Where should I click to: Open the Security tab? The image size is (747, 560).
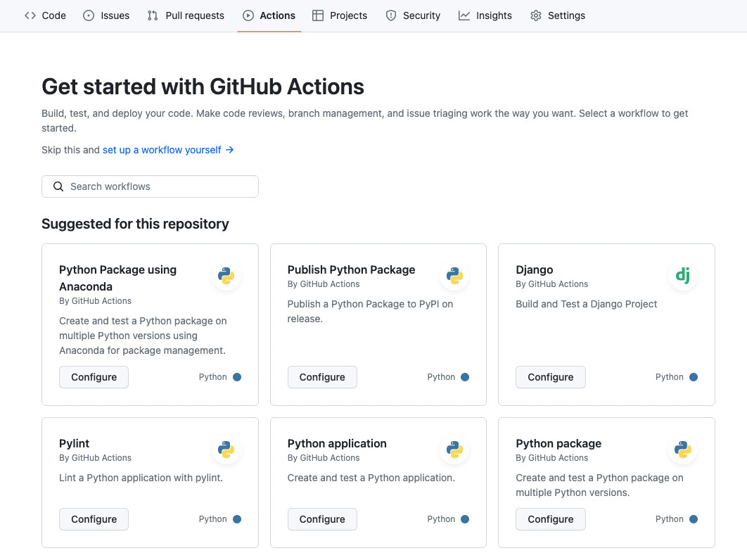pyautogui.click(x=413, y=15)
